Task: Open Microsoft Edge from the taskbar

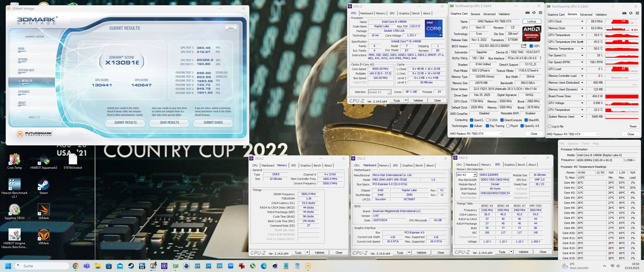Action: click(x=264, y=266)
